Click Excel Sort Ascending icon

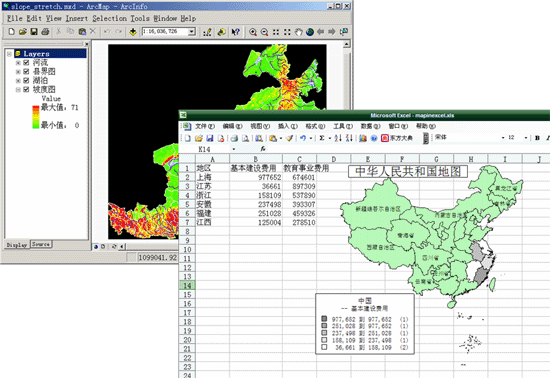click(338, 138)
